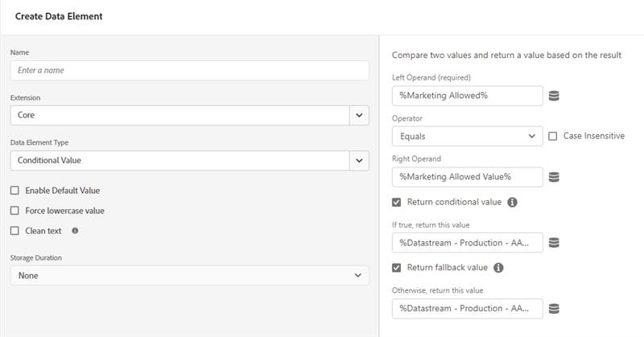Toggle Force lowercase value checkbox
644x337 pixels.
point(14,211)
